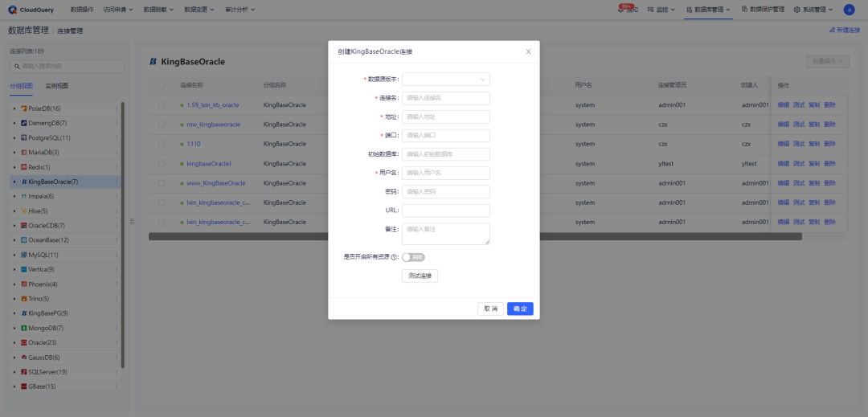Check the 1110 row checkbox
Image resolution: width=868 pixels, height=417 pixels.
click(162, 144)
